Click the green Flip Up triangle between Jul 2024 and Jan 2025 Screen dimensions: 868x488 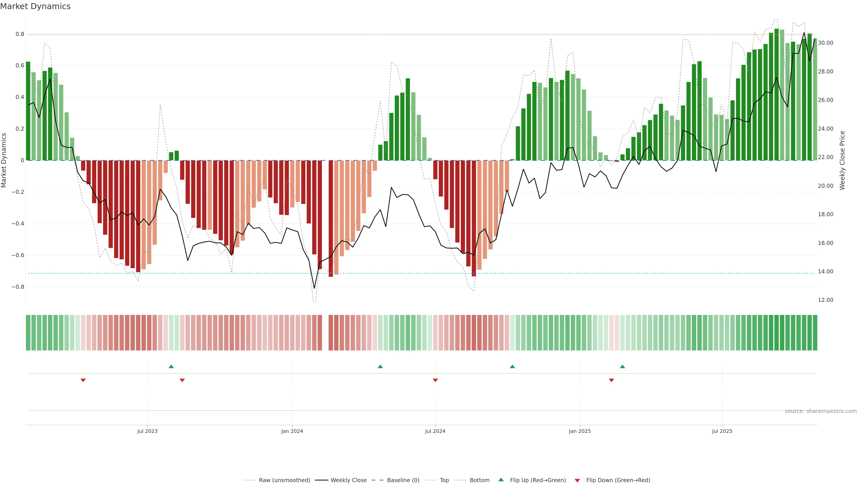coord(512,366)
